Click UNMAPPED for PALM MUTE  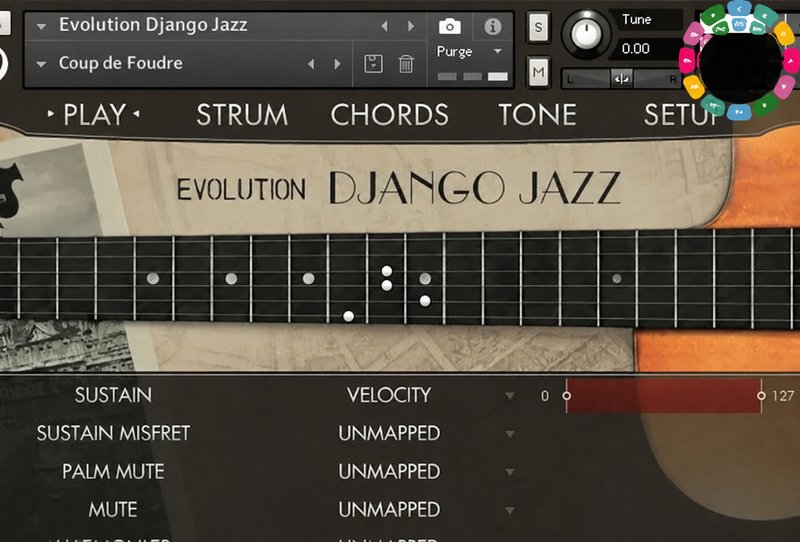pos(389,472)
